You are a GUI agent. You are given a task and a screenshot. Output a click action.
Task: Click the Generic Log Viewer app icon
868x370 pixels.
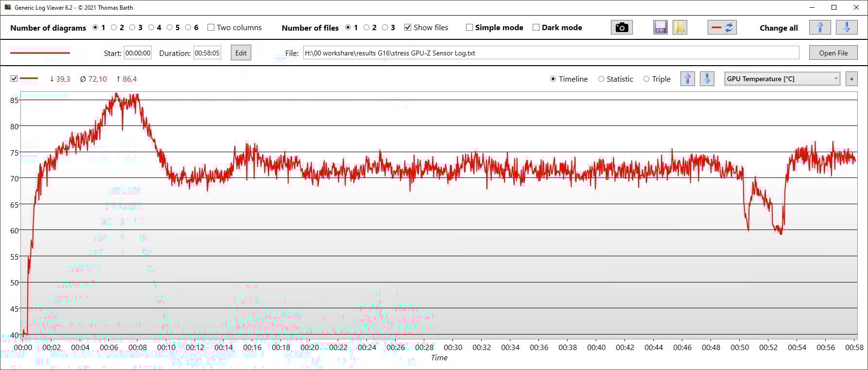click(7, 7)
